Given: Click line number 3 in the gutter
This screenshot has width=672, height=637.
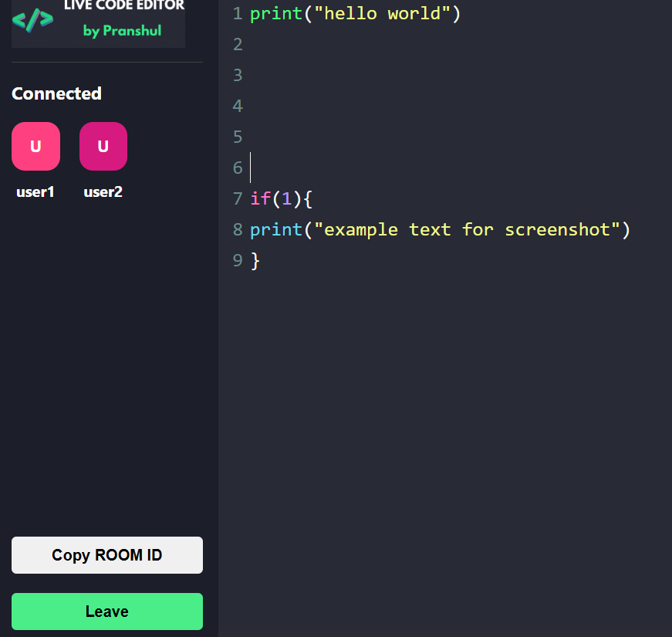Looking at the screenshot, I should click(237, 76).
